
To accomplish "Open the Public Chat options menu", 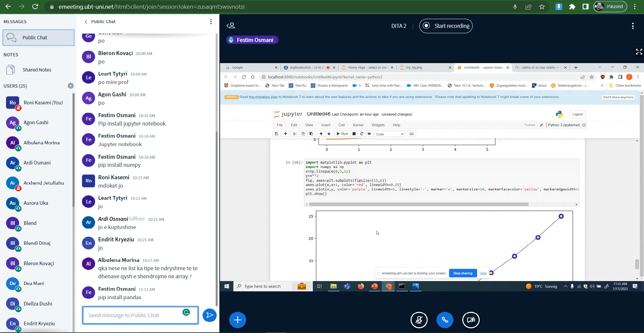I will pos(211,22).
